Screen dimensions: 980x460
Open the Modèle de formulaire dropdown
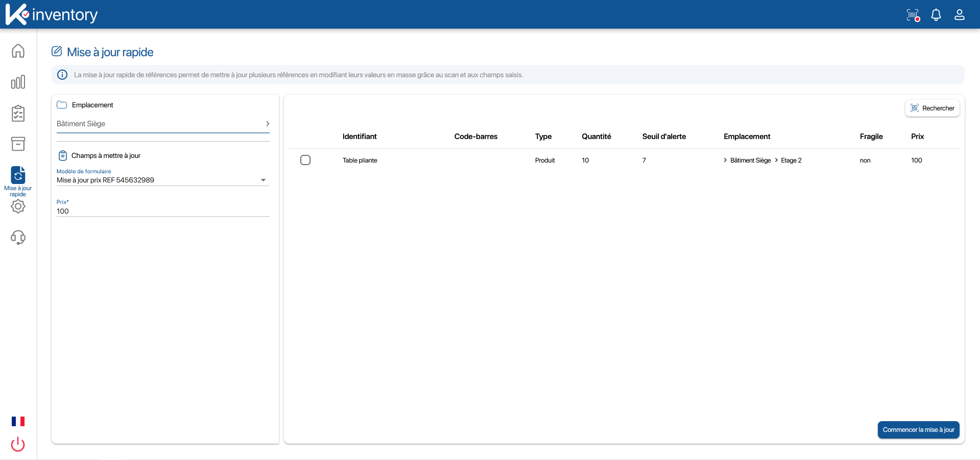(x=263, y=180)
